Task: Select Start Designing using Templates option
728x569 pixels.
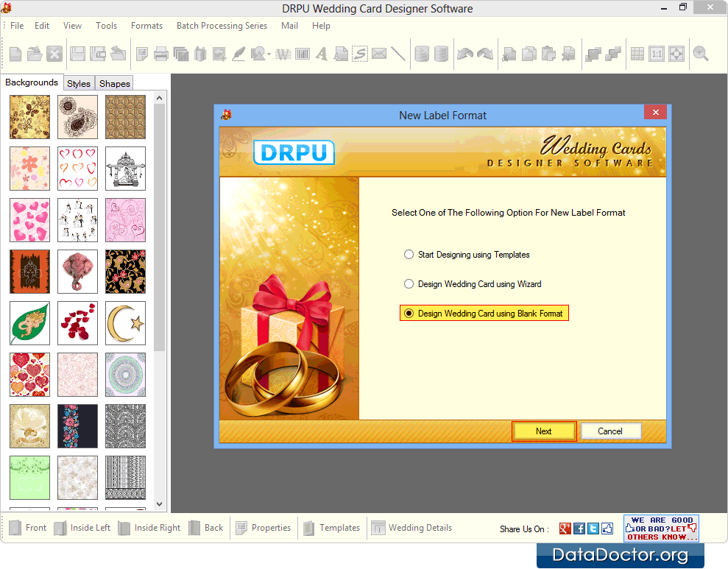Action: 467,255
